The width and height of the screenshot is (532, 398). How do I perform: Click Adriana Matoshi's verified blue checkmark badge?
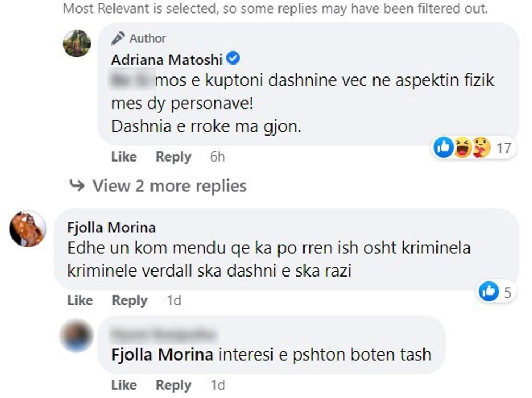[x=233, y=60]
